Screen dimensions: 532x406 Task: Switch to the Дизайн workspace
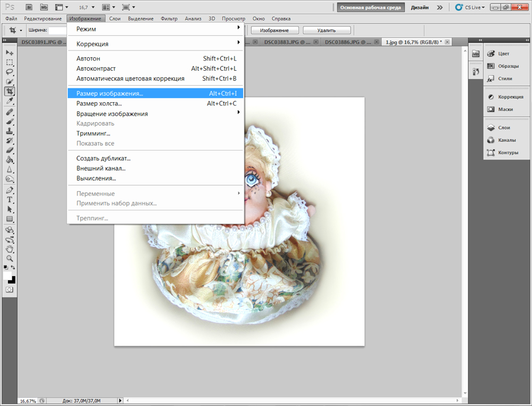(420, 7)
